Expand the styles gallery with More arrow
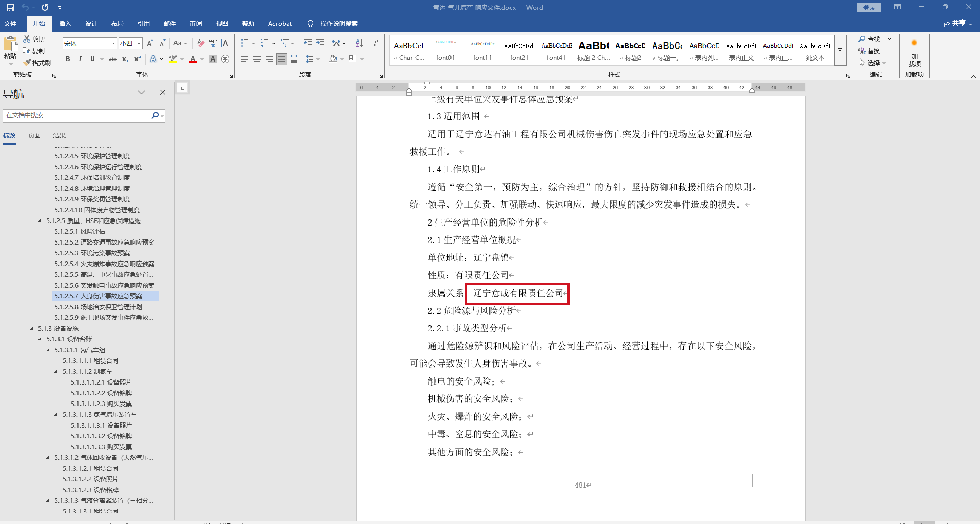980x524 pixels. (840, 50)
